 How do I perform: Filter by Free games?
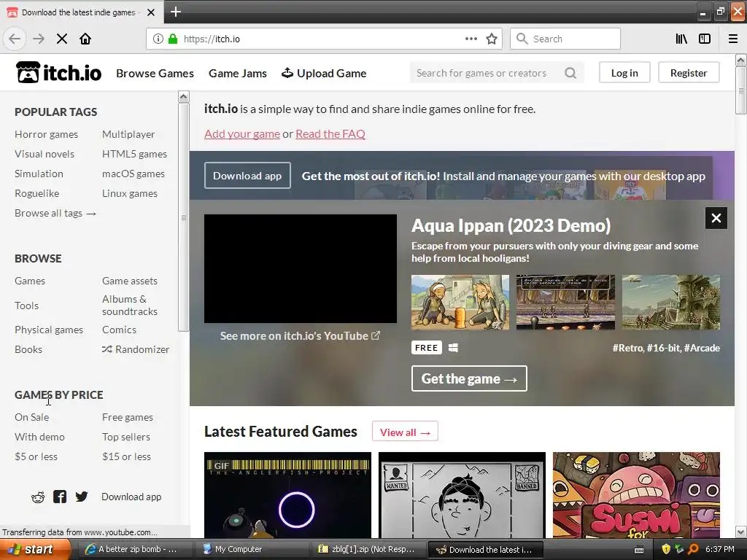pos(128,417)
